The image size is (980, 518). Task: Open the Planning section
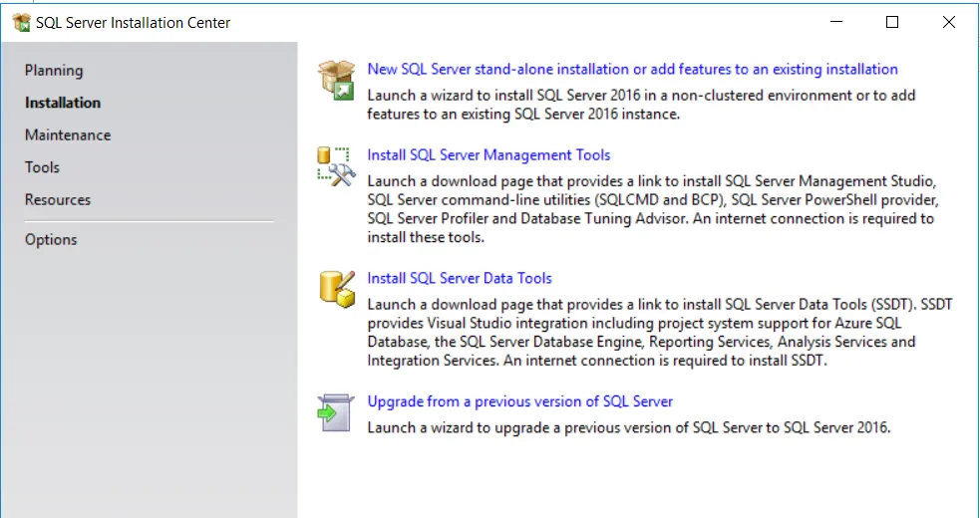click(x=54, y=71)
